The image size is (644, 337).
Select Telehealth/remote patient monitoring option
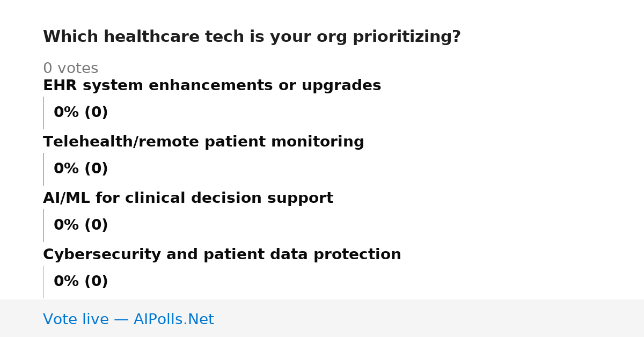click(203, 142)
